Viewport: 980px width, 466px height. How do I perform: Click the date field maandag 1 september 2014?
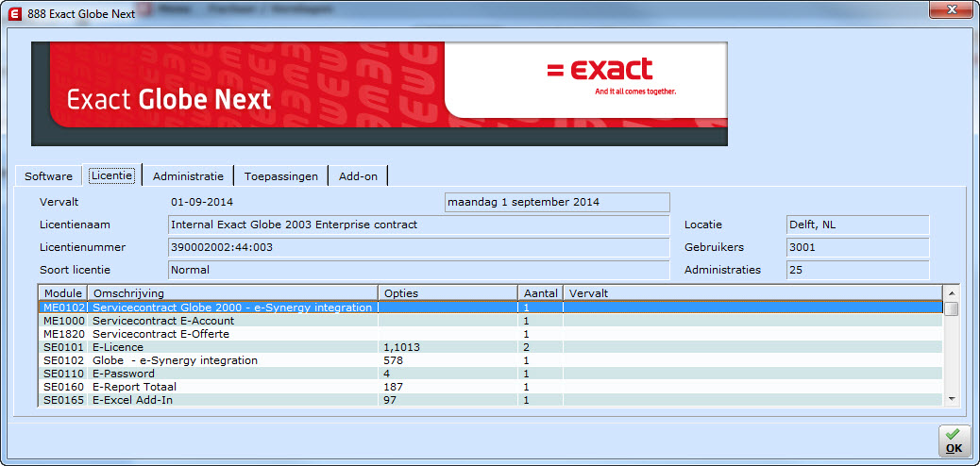557,203
